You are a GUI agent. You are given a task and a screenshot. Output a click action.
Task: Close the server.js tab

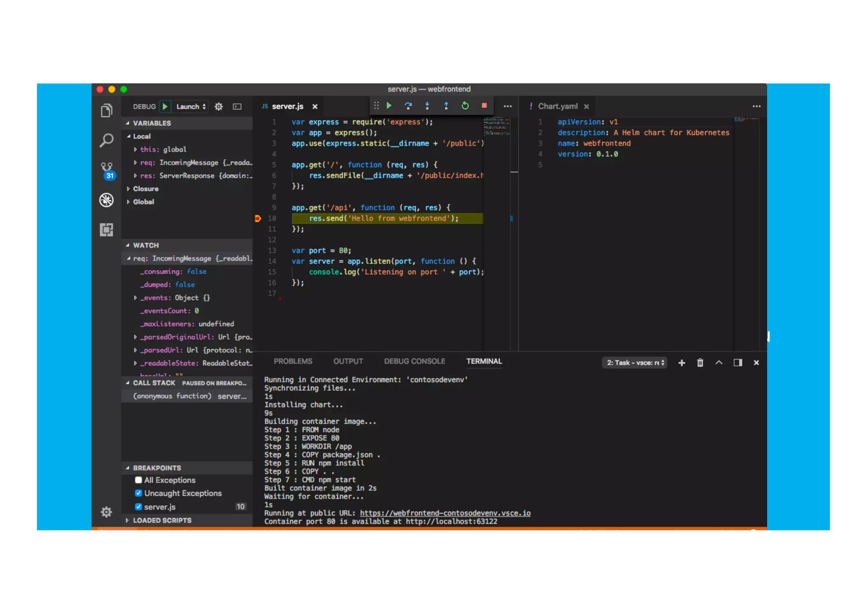tap(315, 106)
